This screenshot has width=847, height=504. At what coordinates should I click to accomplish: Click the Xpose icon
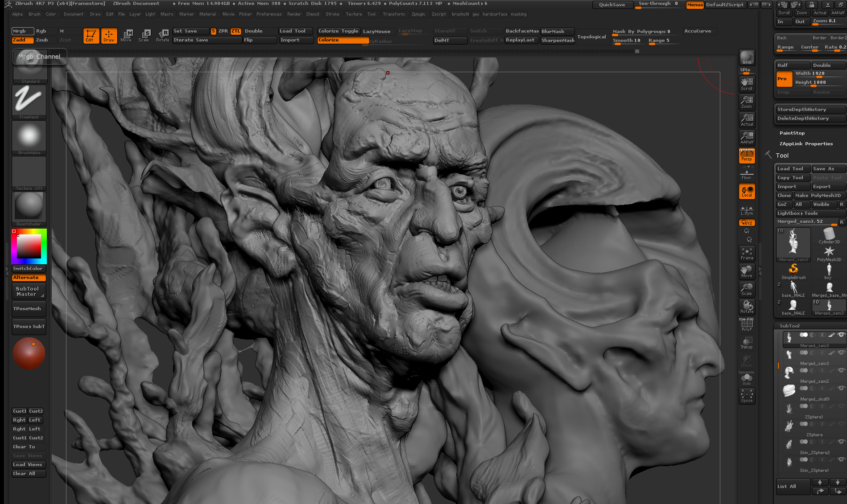click(747, 396)
